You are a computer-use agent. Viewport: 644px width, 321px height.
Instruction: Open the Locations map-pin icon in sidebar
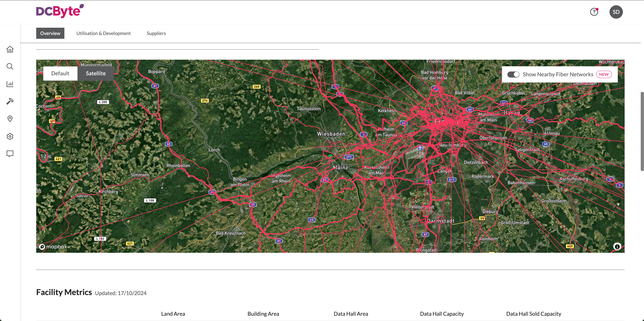(x=10, y=119)
